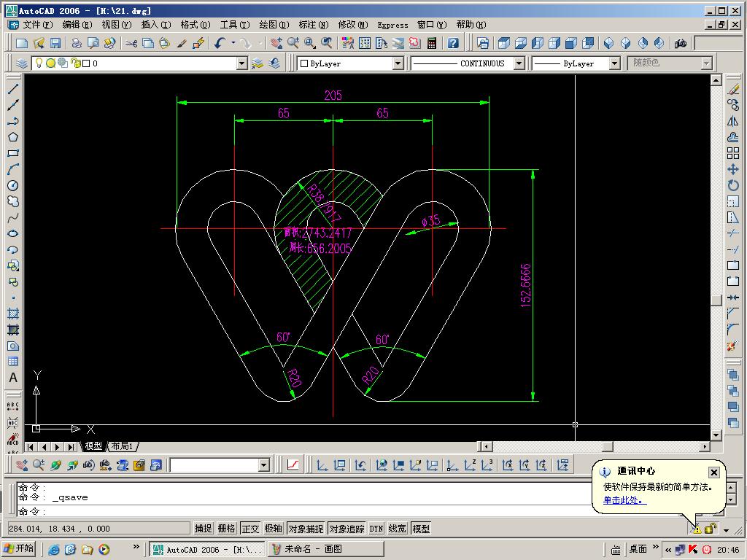Toggle DYN dynamic input
This screenshot has width=747, height=560.
(x=376, y=529)
